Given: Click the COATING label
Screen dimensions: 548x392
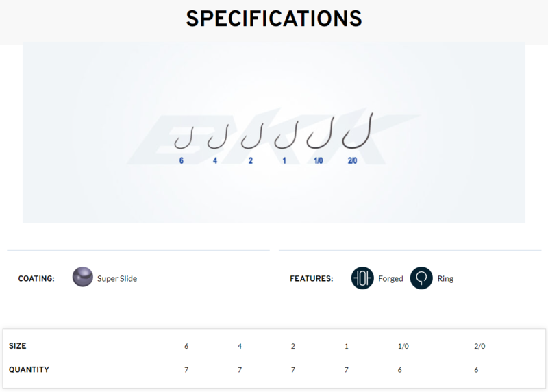Looking at the screenshot, I should tap(36, 279).
